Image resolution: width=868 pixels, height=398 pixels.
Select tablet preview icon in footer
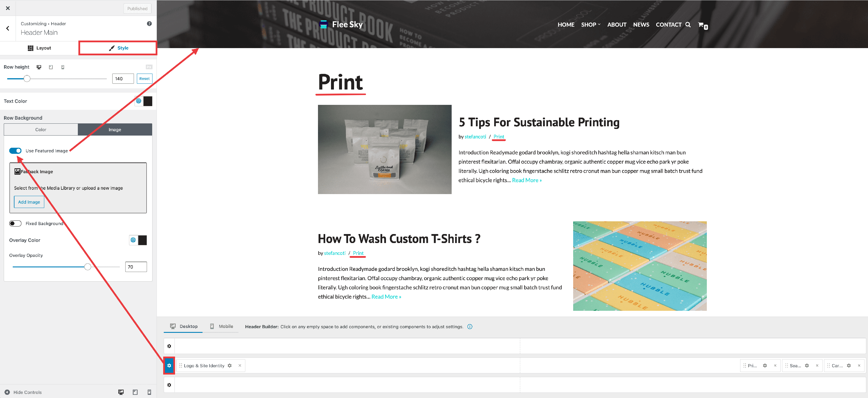tap(135, 392)
